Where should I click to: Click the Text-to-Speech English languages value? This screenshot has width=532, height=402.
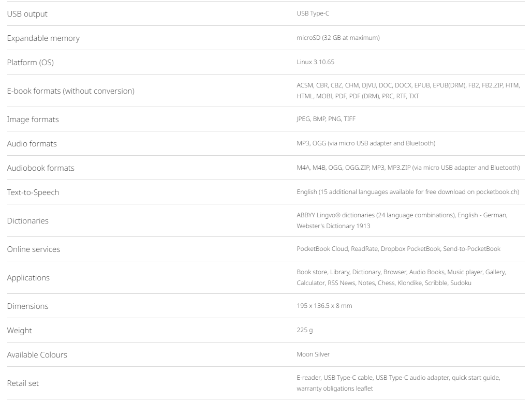click(407, 192)
